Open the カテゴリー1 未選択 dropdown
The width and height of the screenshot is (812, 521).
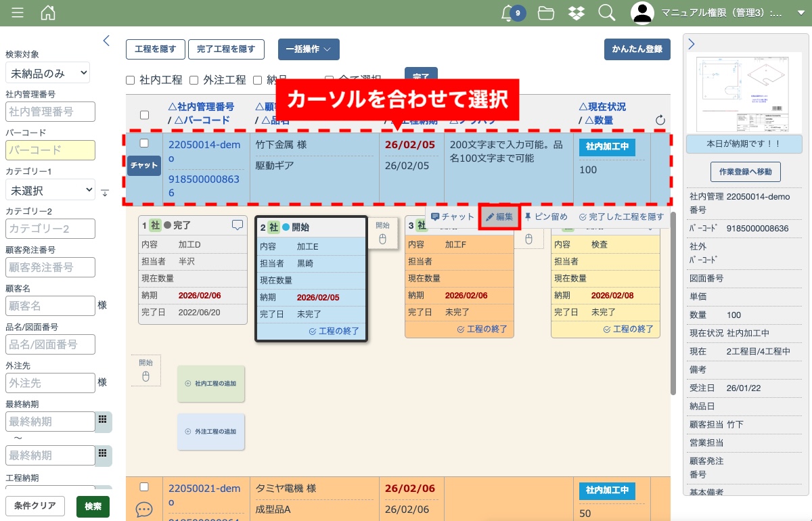50,191
